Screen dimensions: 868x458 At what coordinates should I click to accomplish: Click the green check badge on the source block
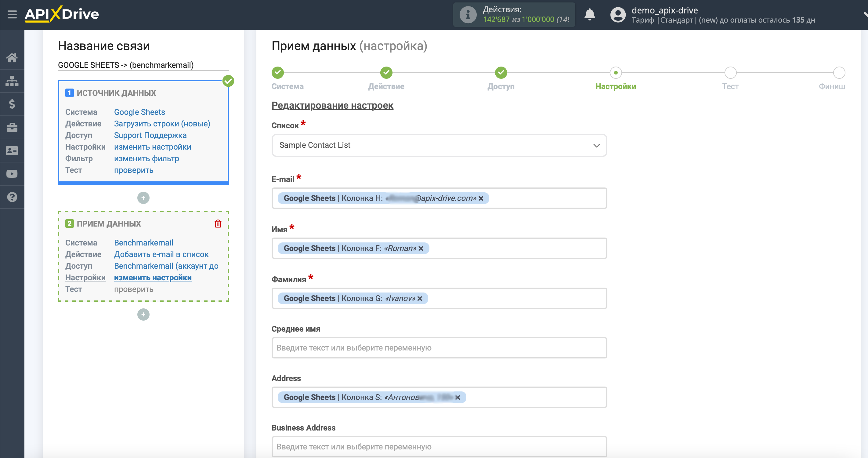pos(228,81)
